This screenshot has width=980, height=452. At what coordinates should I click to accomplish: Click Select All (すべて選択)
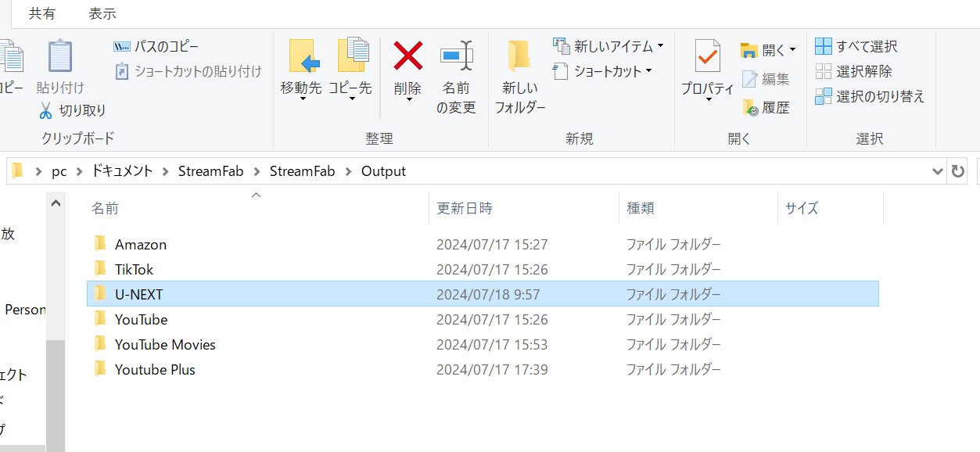click(856, 46)
